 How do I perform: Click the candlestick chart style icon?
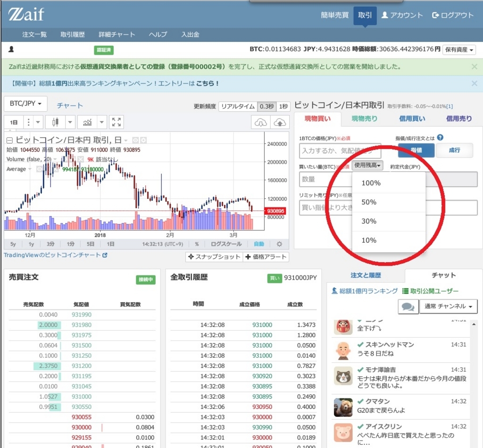(55, 122)
